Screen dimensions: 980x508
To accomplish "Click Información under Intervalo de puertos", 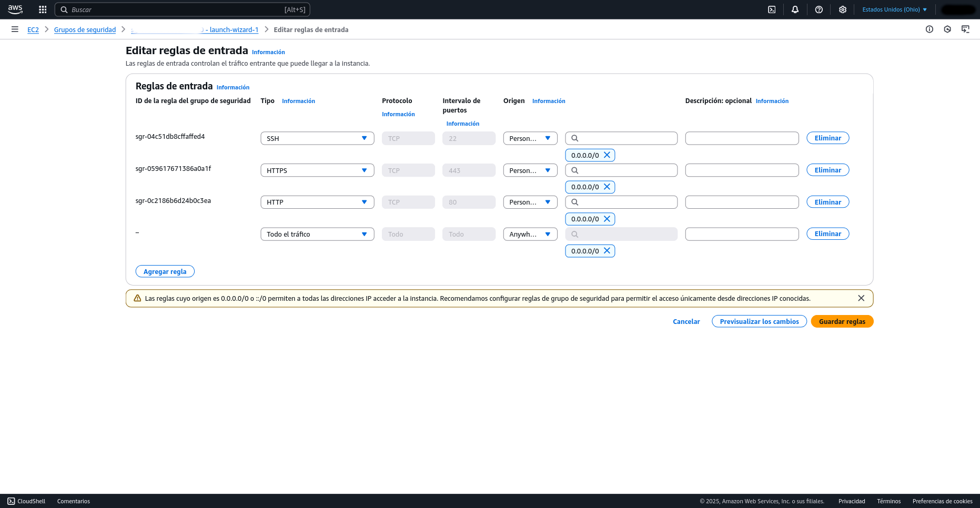I will pyautogui.click(x=463, y=124).
